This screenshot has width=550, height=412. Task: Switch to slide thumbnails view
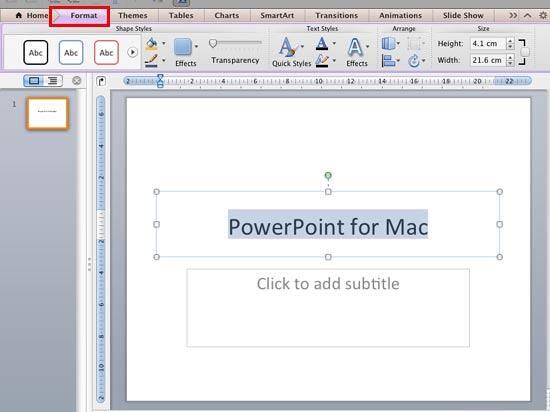(34, 81)
